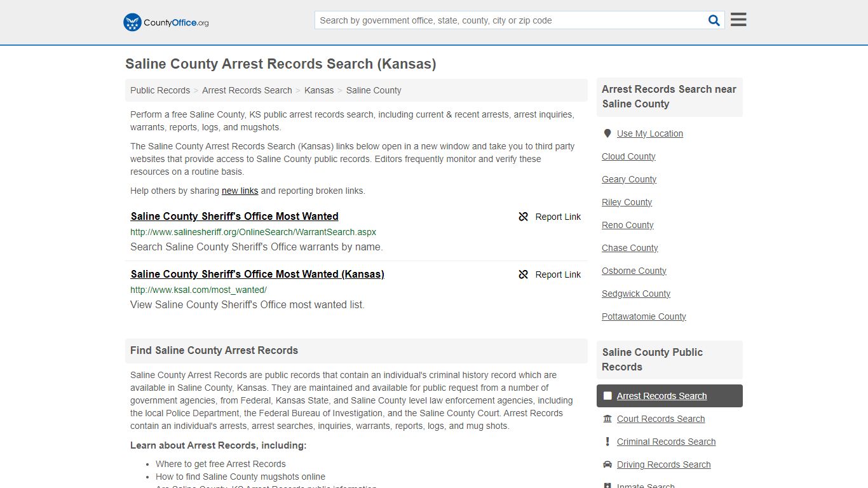The width and height of the screenshot is (868, 488).
Task: Open the hamburger menu
Action: coord(738,20)
